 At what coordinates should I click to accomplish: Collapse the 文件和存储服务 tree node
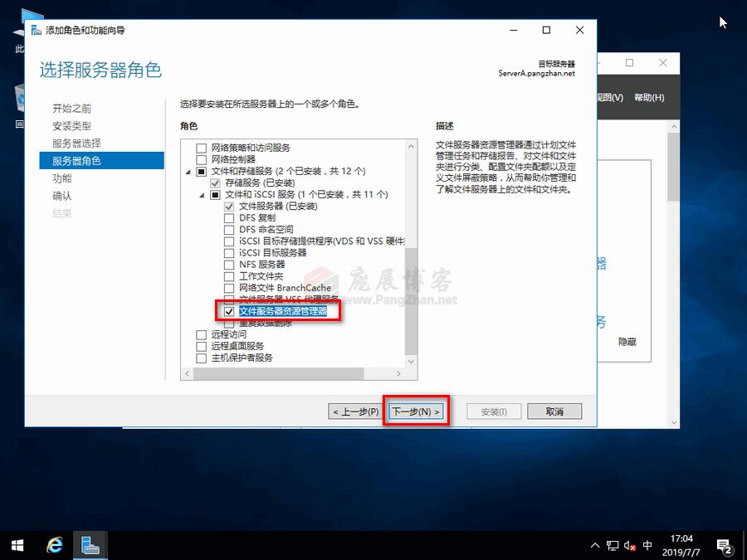click(190, 171)
